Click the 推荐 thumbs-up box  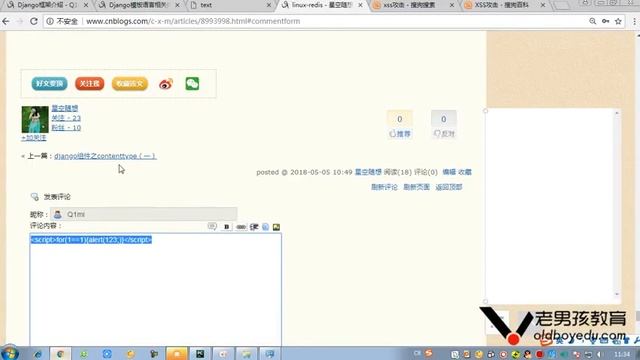click(400, 124)
